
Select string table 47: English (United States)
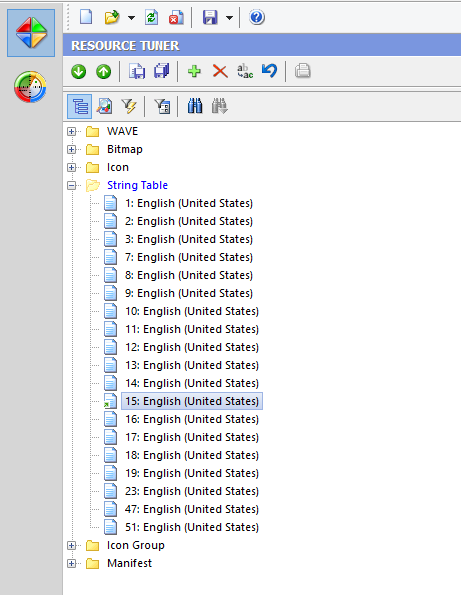pos(192,509)
